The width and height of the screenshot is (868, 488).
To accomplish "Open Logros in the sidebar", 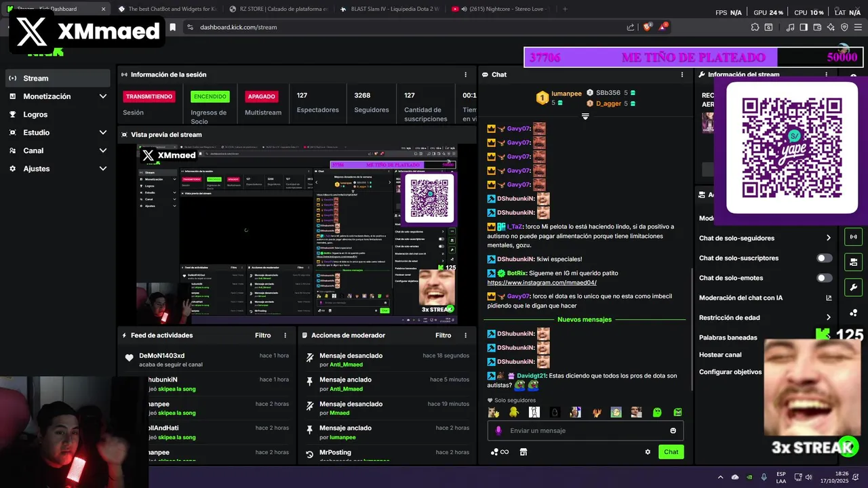I will (57, 115).
